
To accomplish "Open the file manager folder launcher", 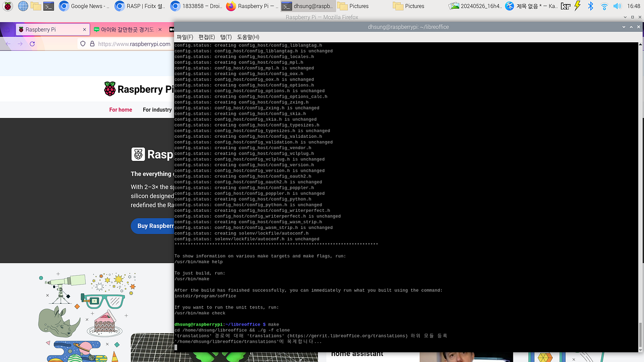I will coord(36,6).
